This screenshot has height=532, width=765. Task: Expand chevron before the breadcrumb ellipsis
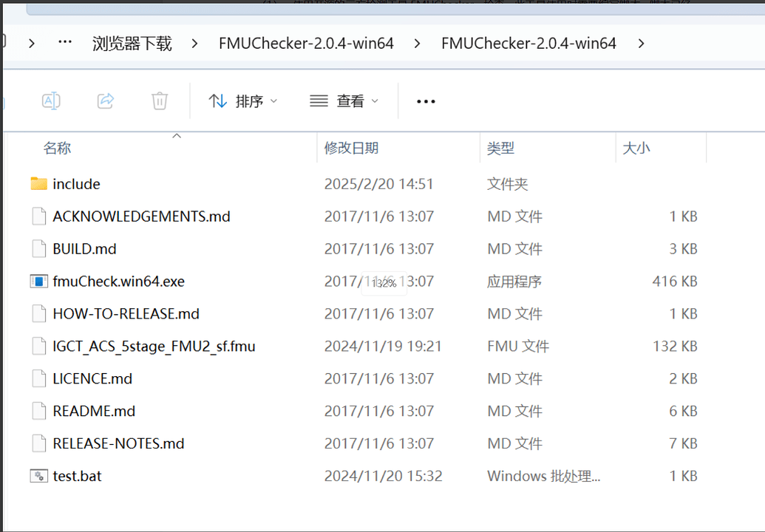click(32, 44)
